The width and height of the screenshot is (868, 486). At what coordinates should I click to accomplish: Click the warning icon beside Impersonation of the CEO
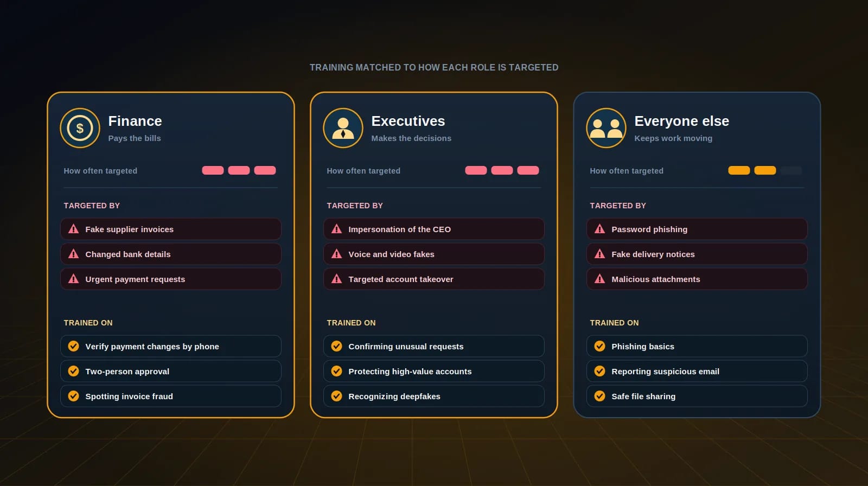pyautogui.click(x=336, y=229)
